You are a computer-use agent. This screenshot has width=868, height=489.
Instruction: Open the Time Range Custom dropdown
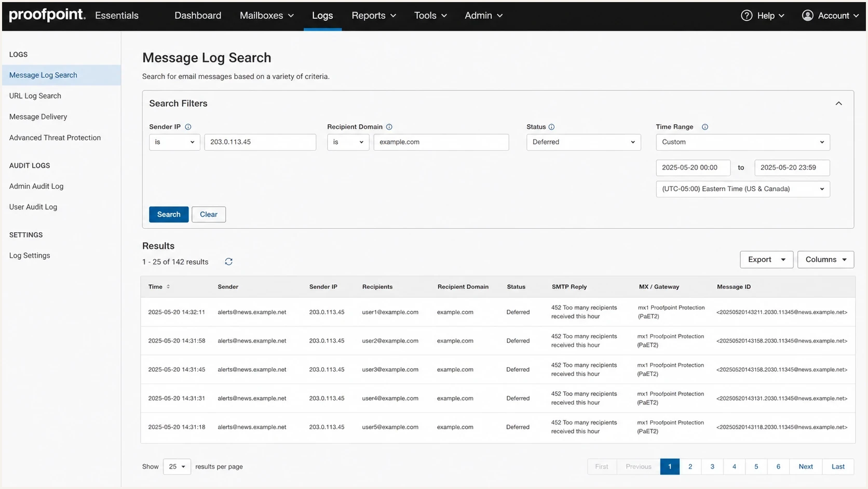tap(742, 142)
